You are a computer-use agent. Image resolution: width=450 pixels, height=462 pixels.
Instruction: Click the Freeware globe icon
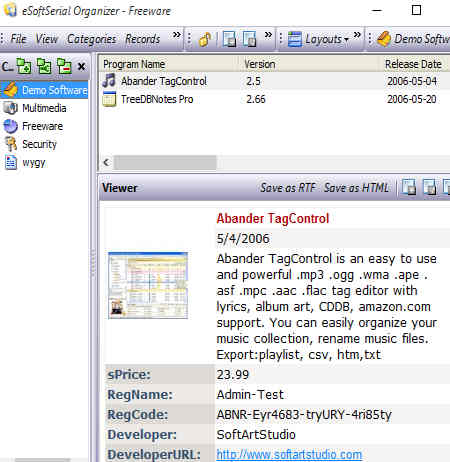click(x=11, y=126)
